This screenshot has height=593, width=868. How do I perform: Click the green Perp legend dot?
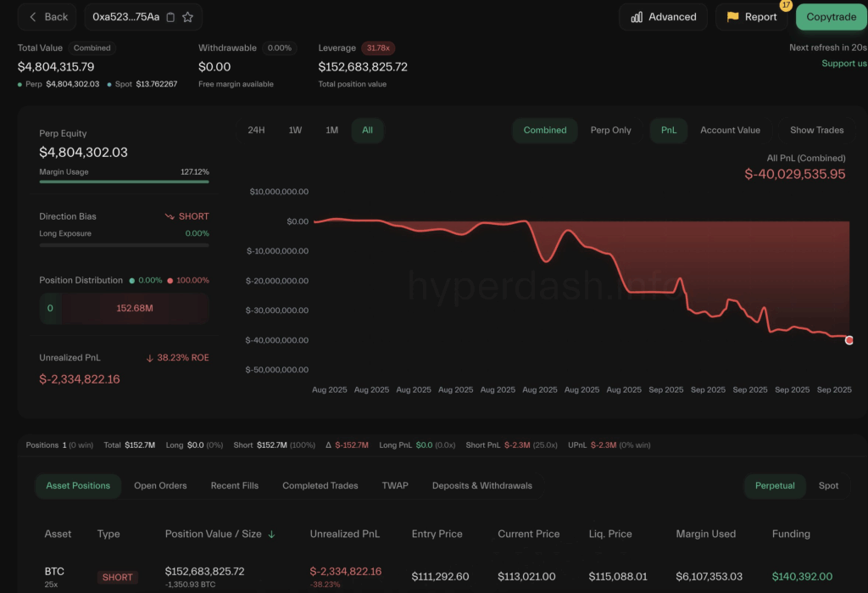pyautogui.click(x=20, y=85)
